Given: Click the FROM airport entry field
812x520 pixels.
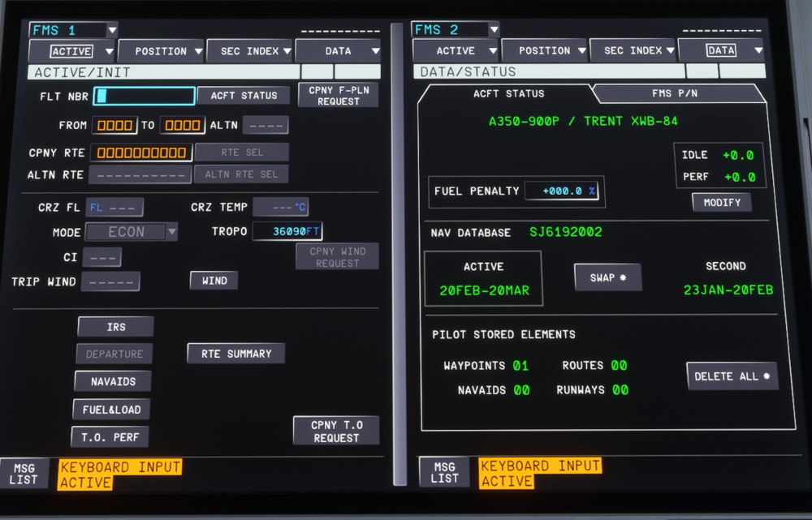Looking at the screenshot, I should 114,125.
